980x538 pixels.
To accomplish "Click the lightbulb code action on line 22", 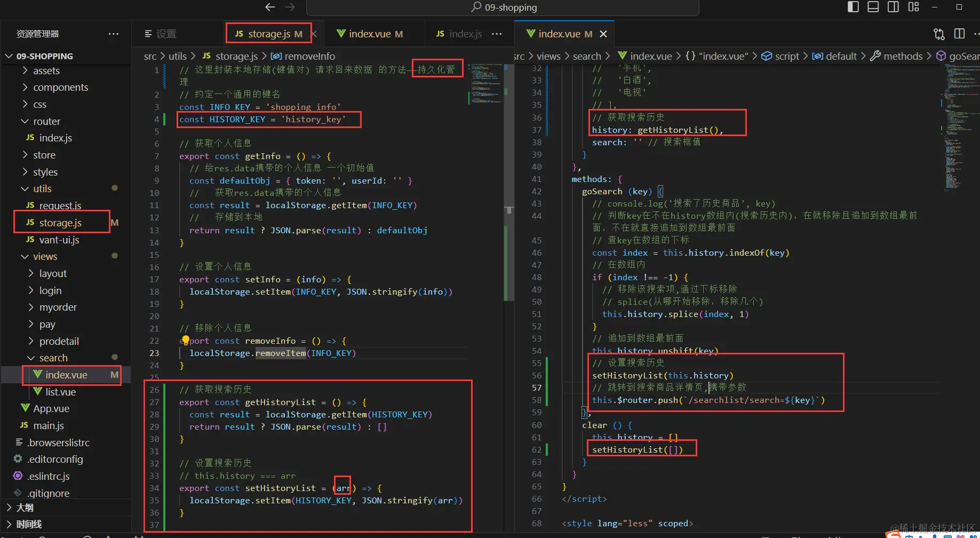I will (x=185, y=340).
